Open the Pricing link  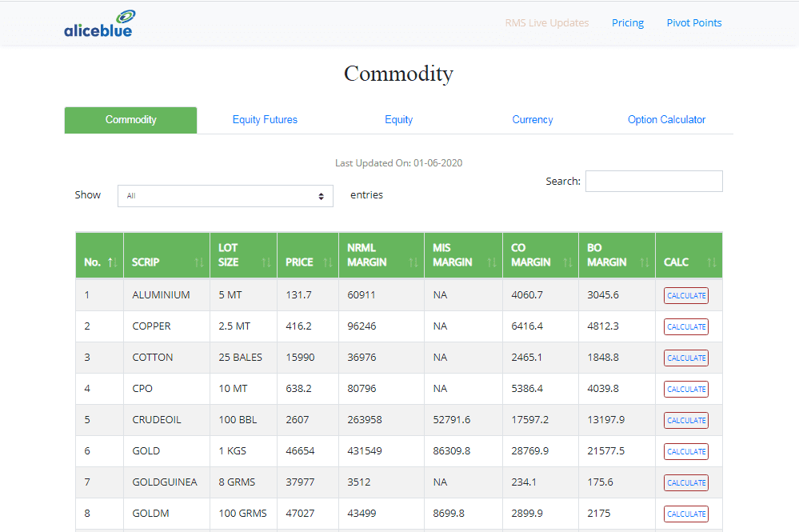coord(628,23)
